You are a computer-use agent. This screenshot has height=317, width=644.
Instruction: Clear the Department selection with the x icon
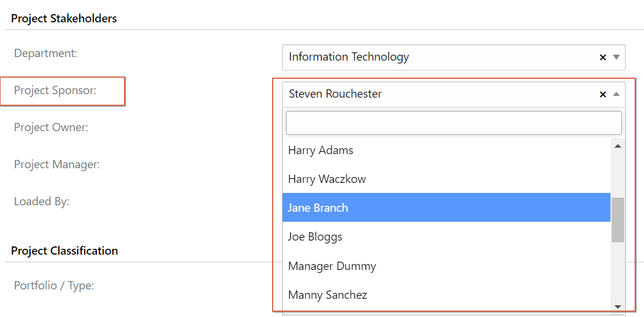602,58
